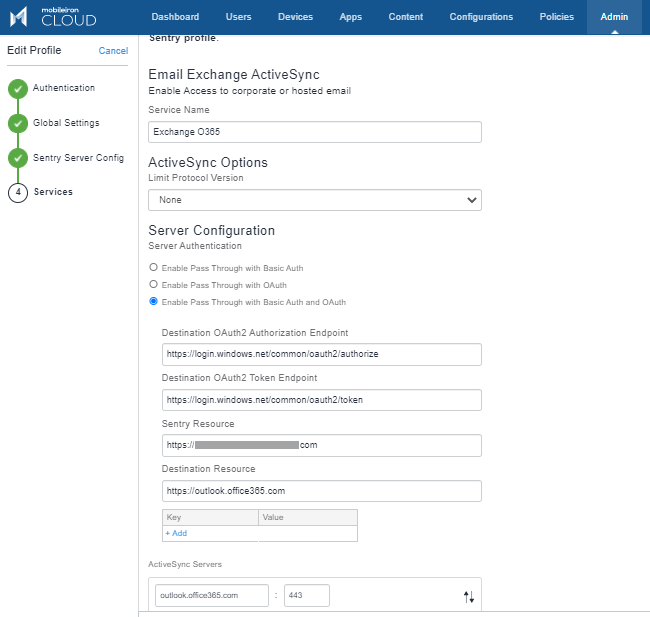
Task: Click the Destination Resource field
Action: coord(322,491)
